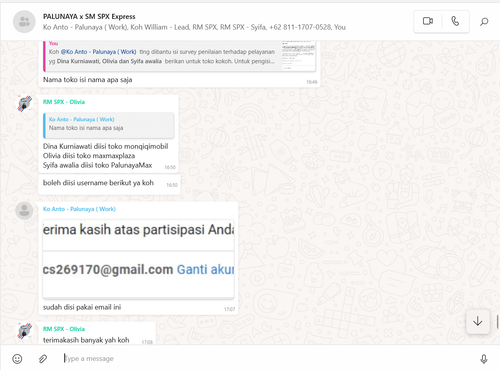500x370 pixels.
Task: Click the group participants list in header
Action: [x=194, y=27]
